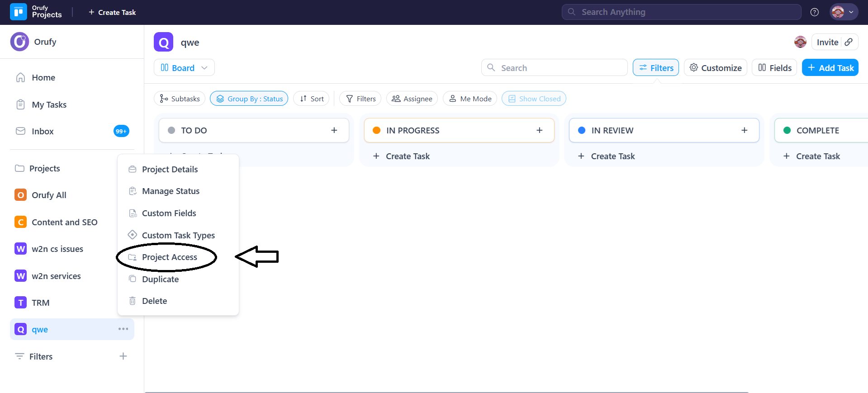Toggle Subtasks display
This screenshot has height=393, width=868.
click(x=180, y=99)
